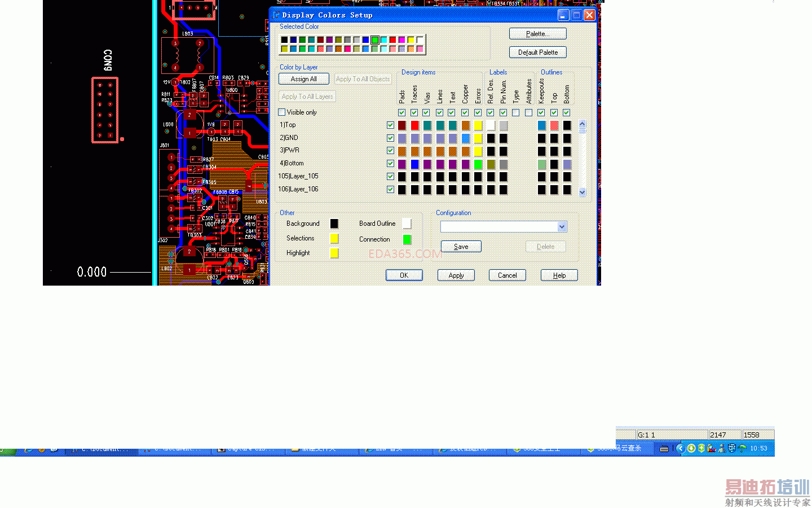Change the Background color swatch
The height and width of the screenshot is (508, 812).
tap(334, 224)
